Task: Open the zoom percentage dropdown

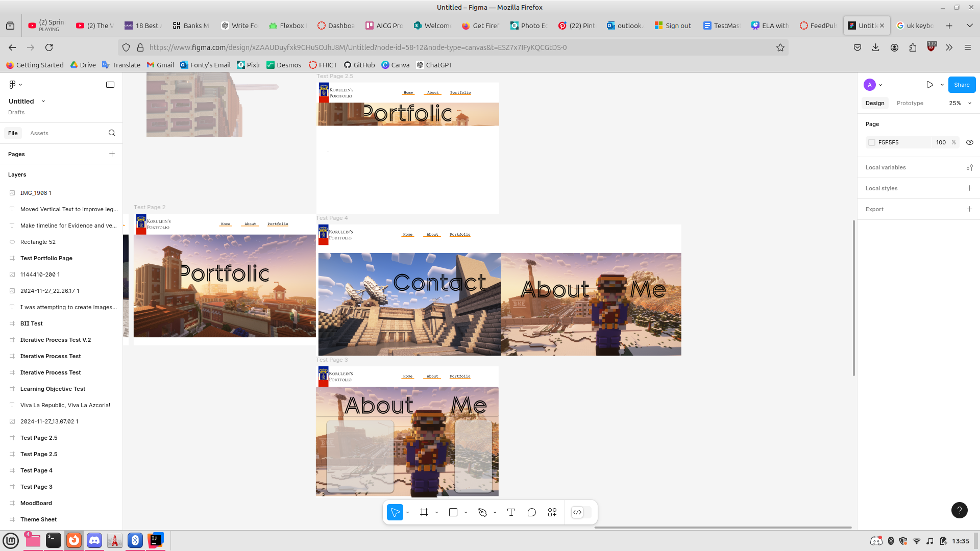Action: (957, 103)
